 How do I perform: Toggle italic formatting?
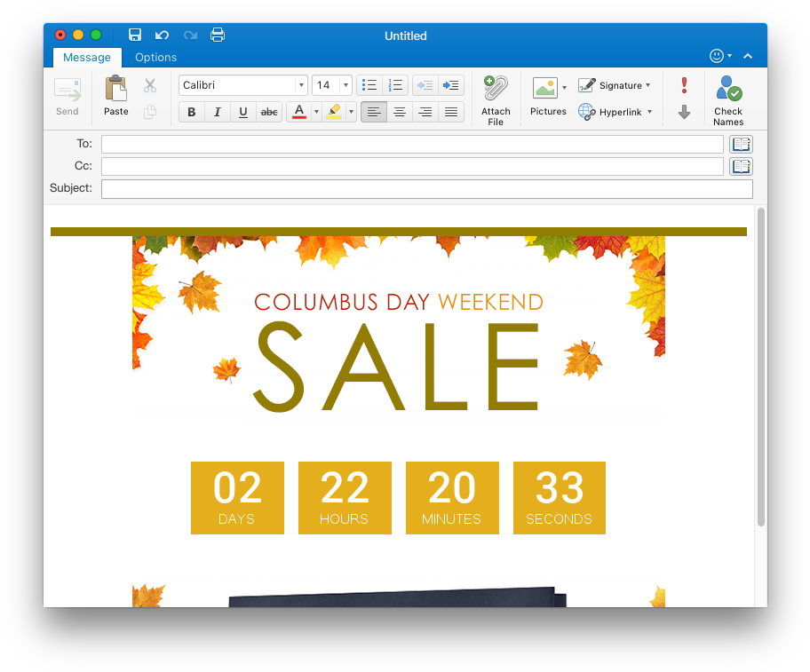217,112
